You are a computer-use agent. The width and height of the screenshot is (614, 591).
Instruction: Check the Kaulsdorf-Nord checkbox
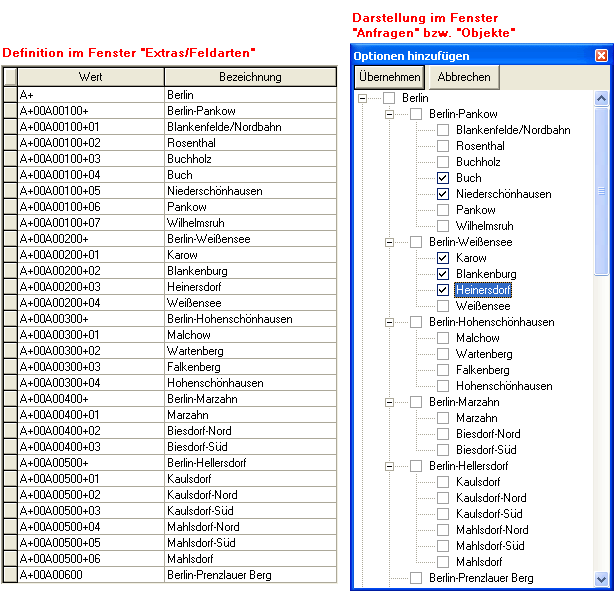click(x=443, y=498)
